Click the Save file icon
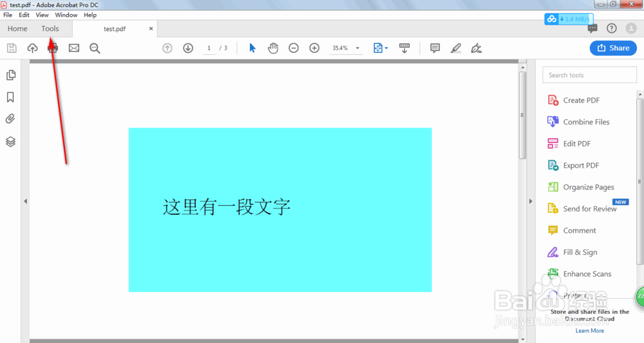Image resolution: width=644 pixels, height=343 pixels. coord(12,48)
